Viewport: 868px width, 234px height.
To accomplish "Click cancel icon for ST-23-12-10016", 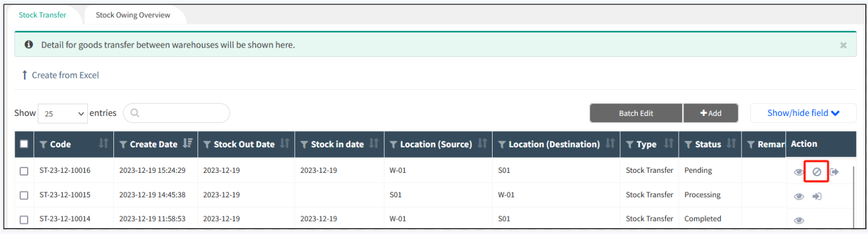I will point(816,172).
